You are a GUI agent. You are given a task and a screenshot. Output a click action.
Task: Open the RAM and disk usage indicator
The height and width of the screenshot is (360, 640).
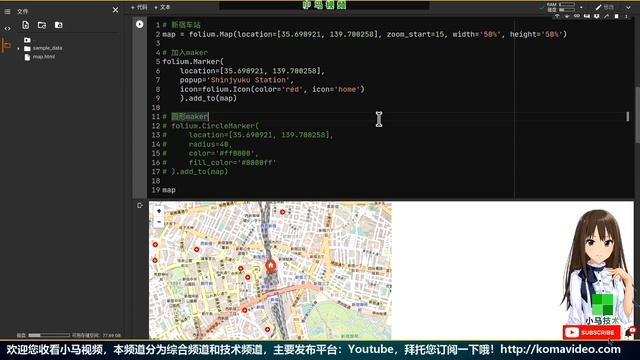(x=561, y=7)
